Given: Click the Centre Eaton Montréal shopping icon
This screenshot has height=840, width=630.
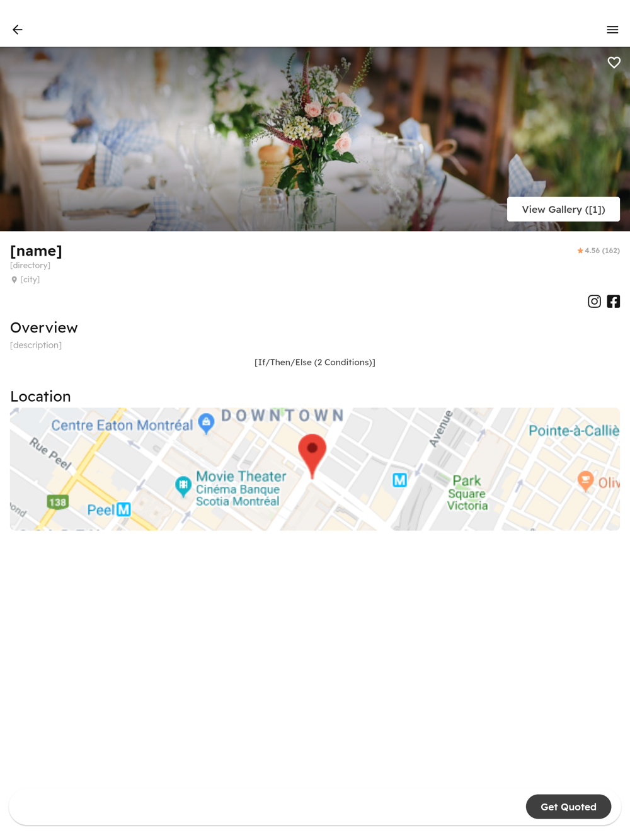Looking at the screenshot, I should coord(206,423).
